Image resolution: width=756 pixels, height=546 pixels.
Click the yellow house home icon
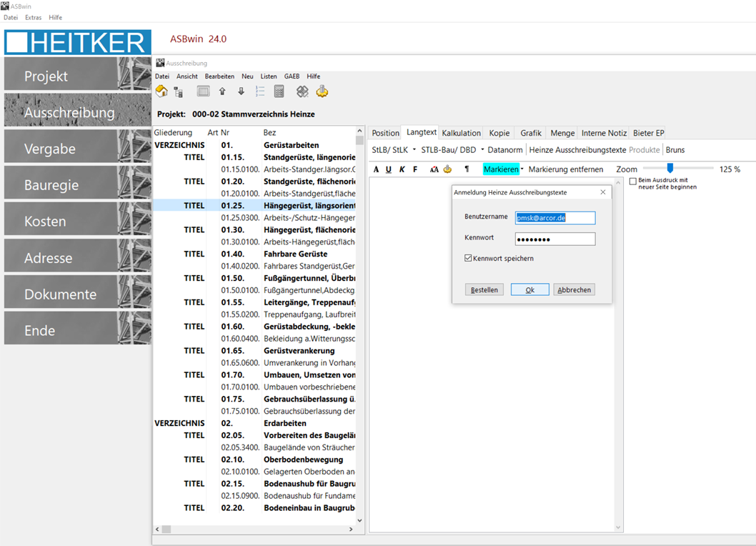[162, 91]
